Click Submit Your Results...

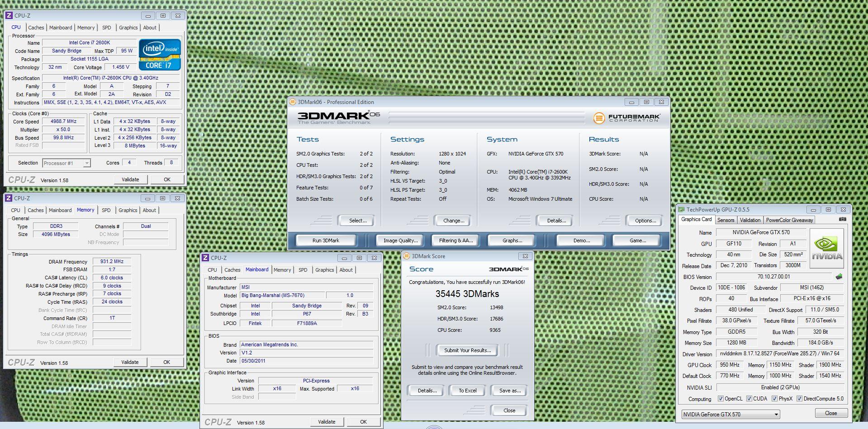pos(467,350)
